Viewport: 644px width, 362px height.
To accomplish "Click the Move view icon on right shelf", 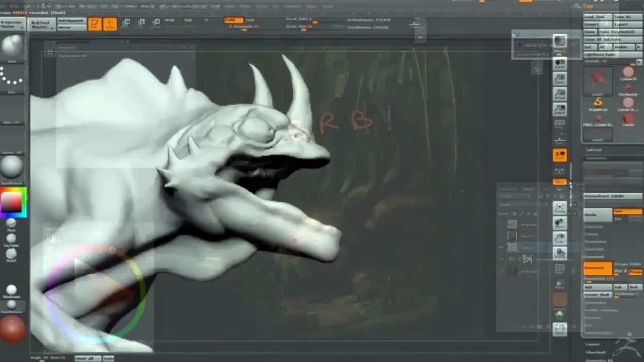I will [559, 222].
